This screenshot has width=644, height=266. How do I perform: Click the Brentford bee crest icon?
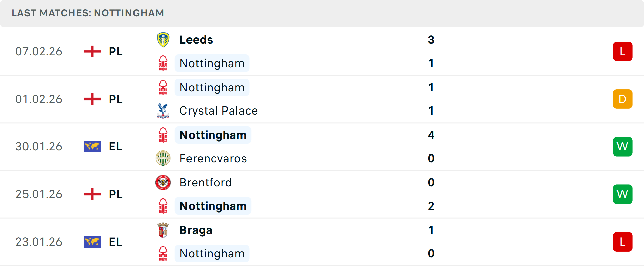tap(163, 182)
